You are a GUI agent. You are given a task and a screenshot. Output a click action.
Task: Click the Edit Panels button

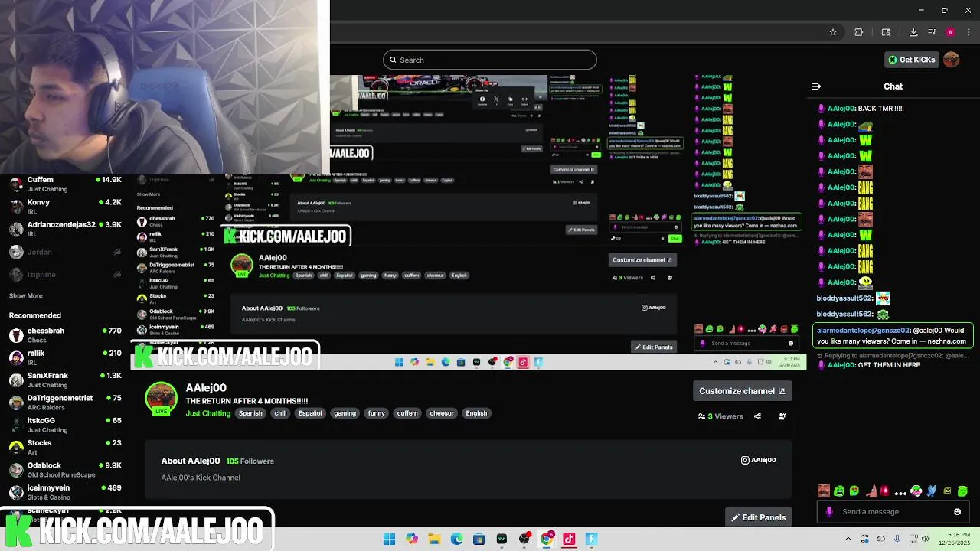pyautogui.click(x=758, y=517)
